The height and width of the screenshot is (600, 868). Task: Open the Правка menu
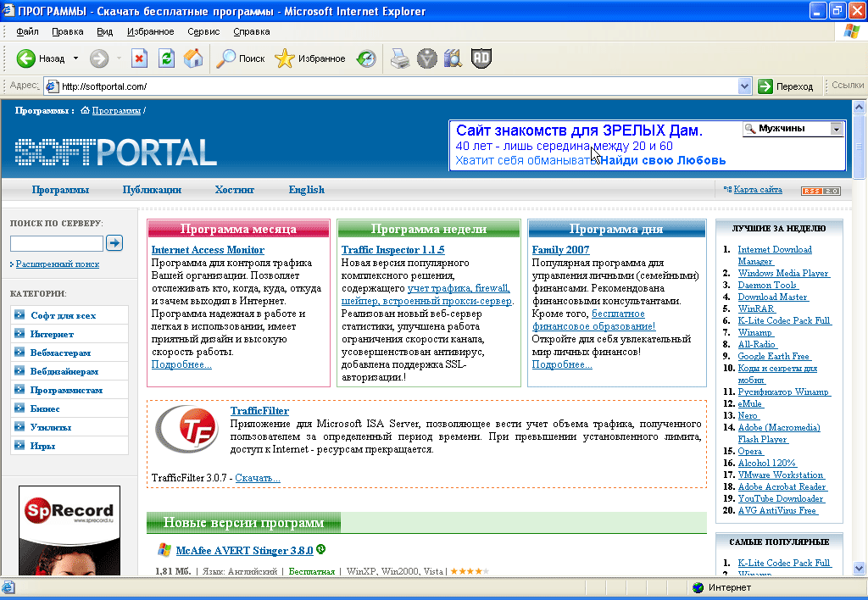tap(68, 31)
